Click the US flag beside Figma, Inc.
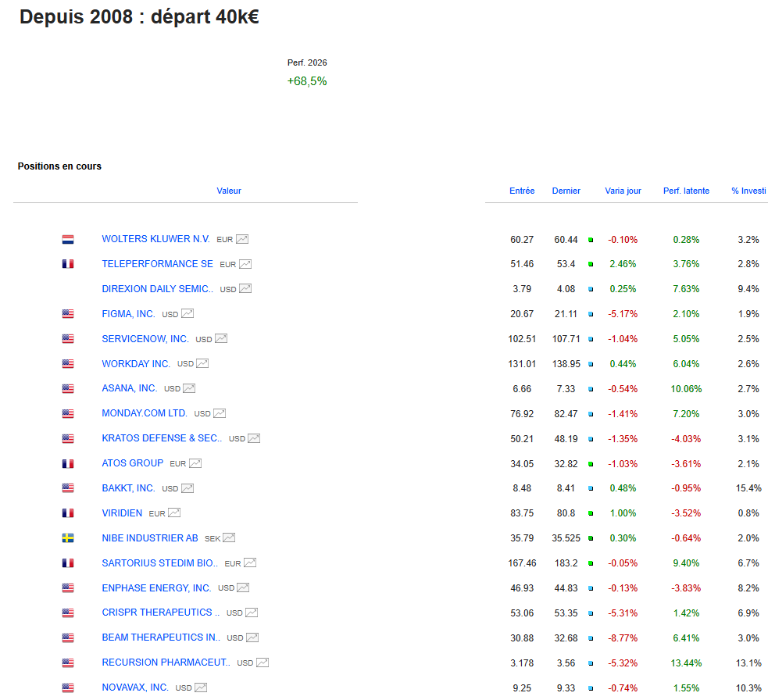768x700 pixels. point(68,314)
